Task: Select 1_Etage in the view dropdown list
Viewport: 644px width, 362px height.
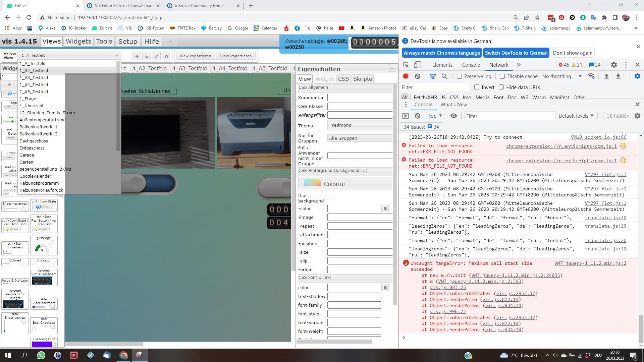Action: click(28, 99)
